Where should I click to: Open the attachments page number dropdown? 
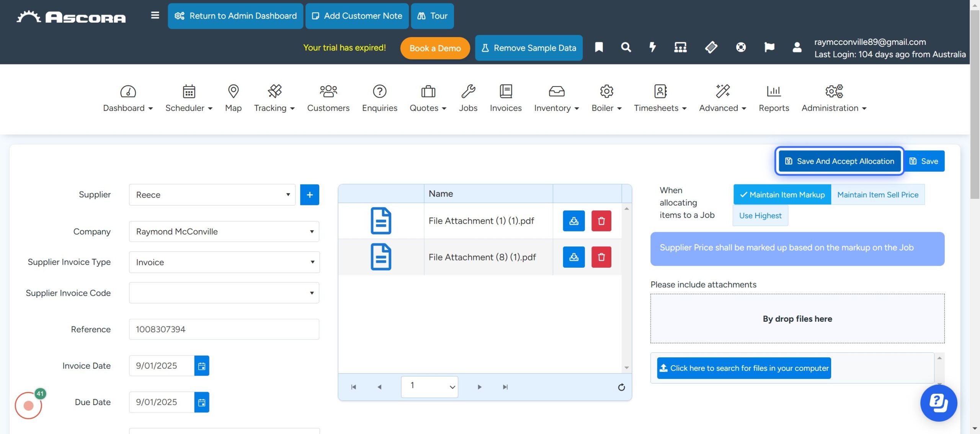click(430, 387)
